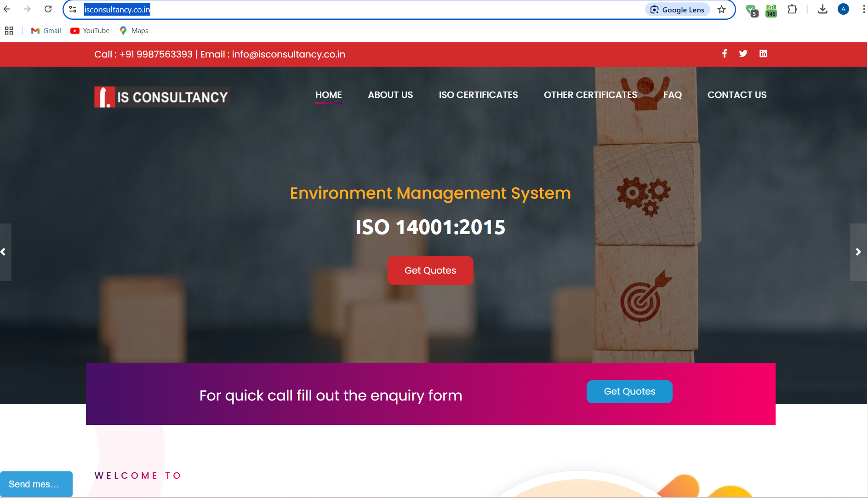Open the LinkedIn social icon
868x498 pixels.
pyautogui.click(x=763, y=54)
